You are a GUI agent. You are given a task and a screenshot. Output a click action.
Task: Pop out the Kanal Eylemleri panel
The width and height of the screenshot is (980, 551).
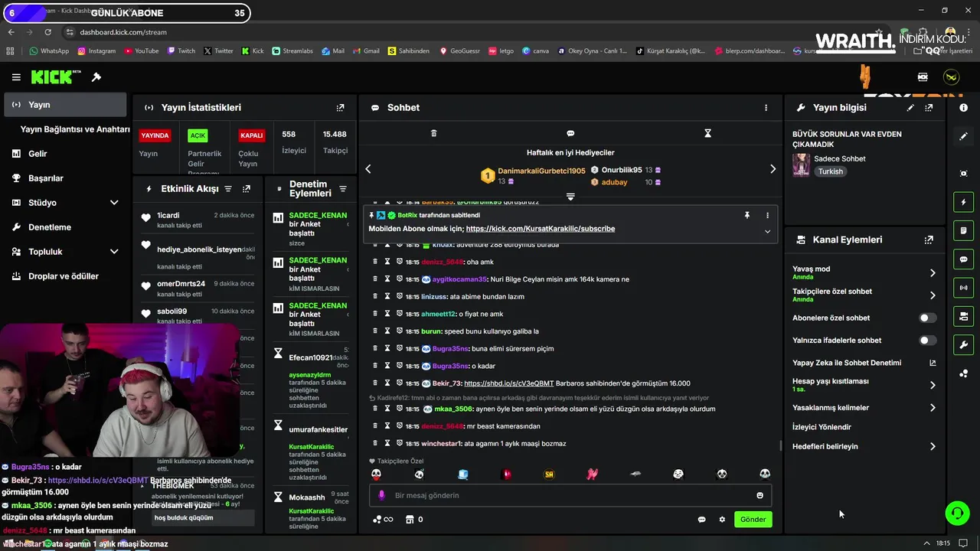coord(929,240)
